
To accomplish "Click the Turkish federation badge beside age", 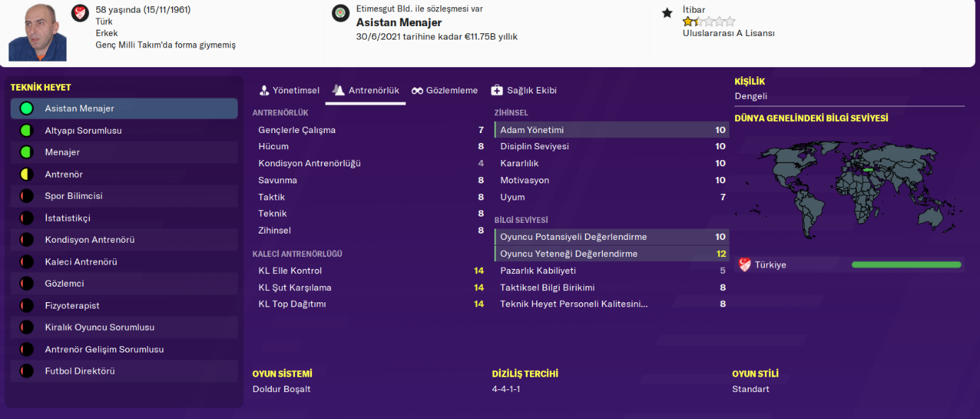I will (80, 13).
